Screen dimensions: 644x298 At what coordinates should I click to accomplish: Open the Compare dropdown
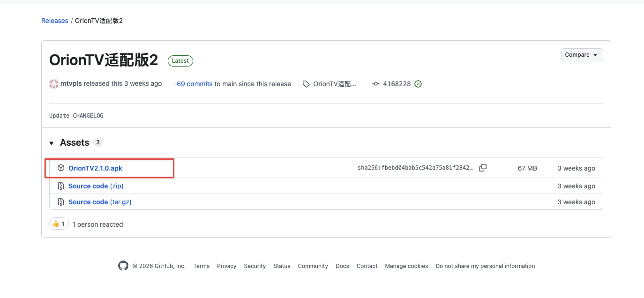582,55
